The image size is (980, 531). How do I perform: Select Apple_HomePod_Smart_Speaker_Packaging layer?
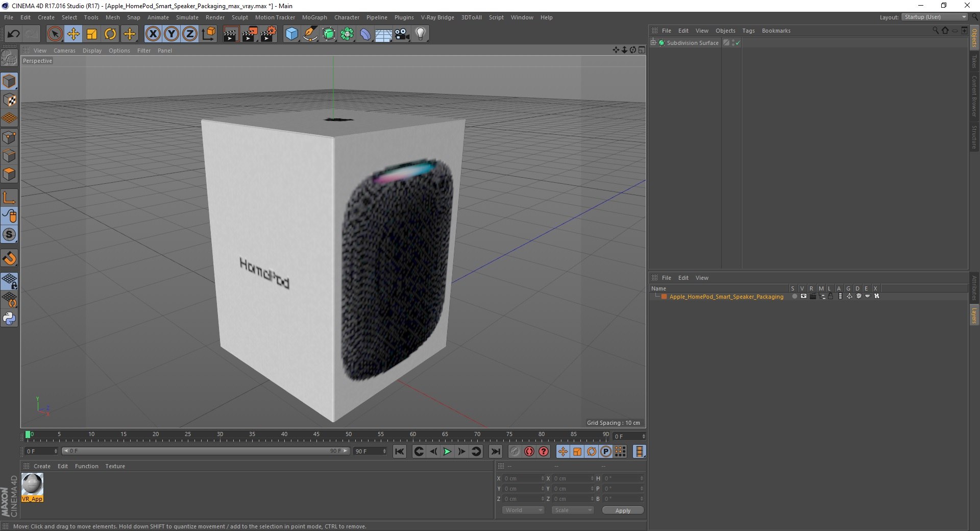coord(726,297)
